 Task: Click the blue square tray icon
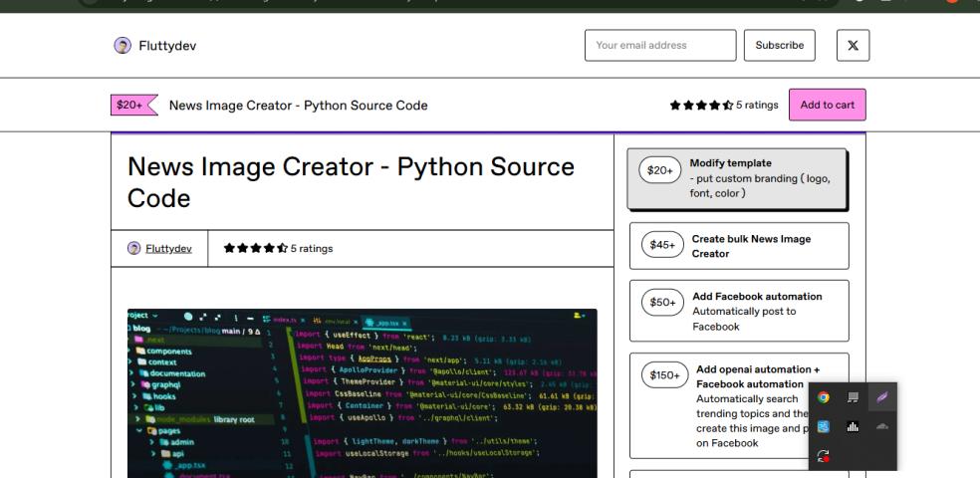(x=823, y=424)
